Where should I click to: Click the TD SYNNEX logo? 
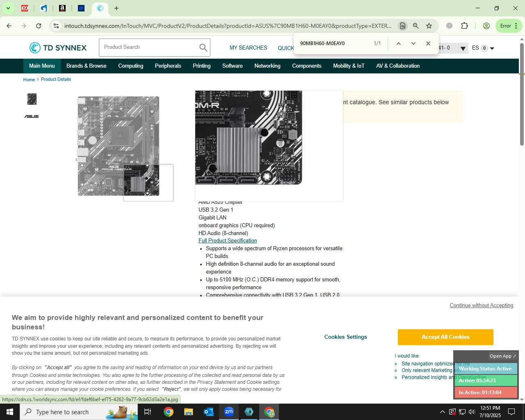tap(58, 48)
